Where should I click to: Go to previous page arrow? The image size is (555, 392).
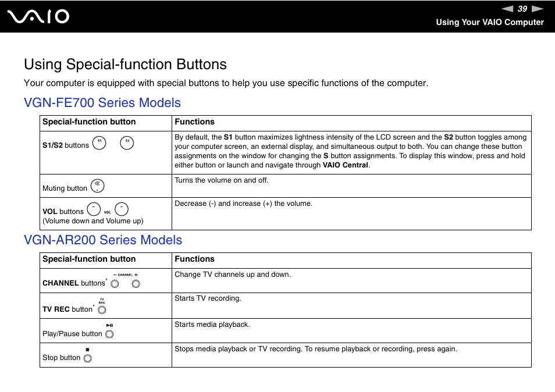(x=507, y=9)
